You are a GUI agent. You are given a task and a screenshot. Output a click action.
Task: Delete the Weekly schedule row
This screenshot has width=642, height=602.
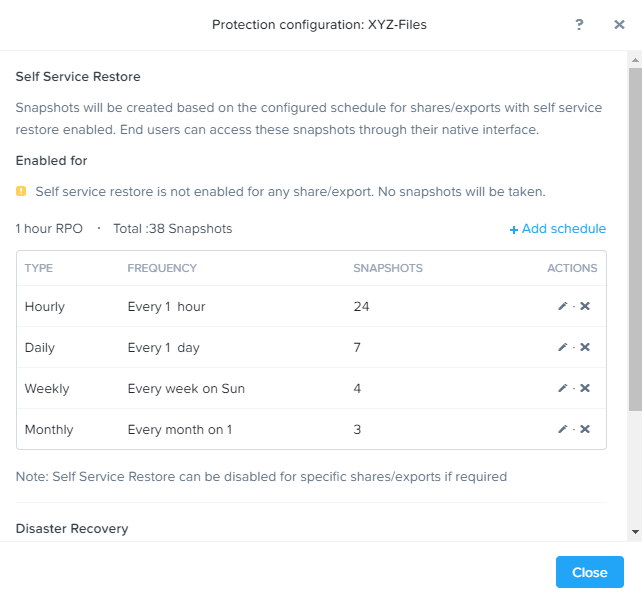[585, 388]
